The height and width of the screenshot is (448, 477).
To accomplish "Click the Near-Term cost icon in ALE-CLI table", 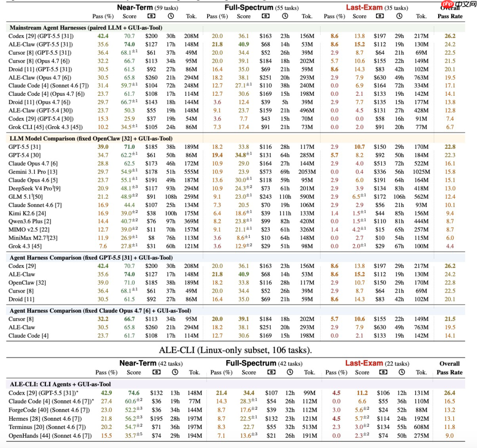I will (156, 372).
